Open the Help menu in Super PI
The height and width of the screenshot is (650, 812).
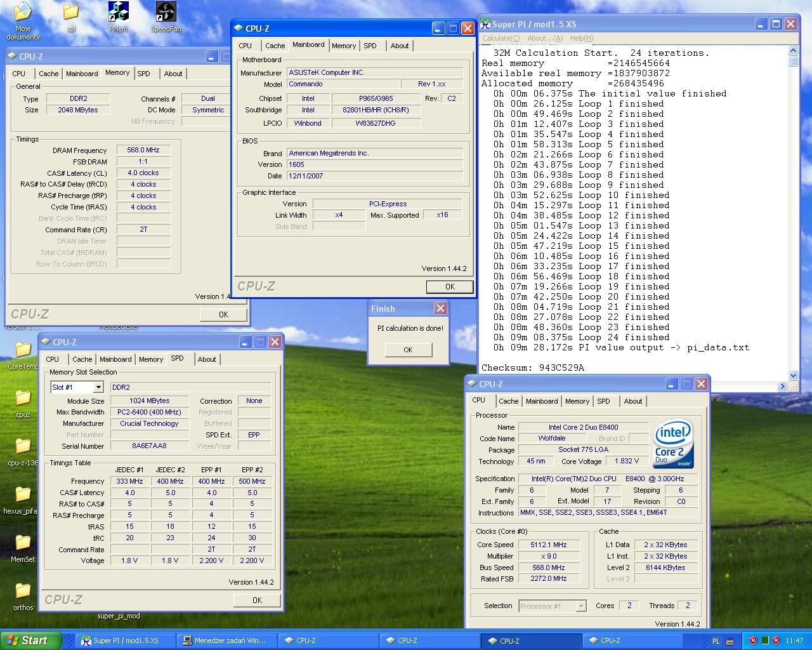coord(581,38)
